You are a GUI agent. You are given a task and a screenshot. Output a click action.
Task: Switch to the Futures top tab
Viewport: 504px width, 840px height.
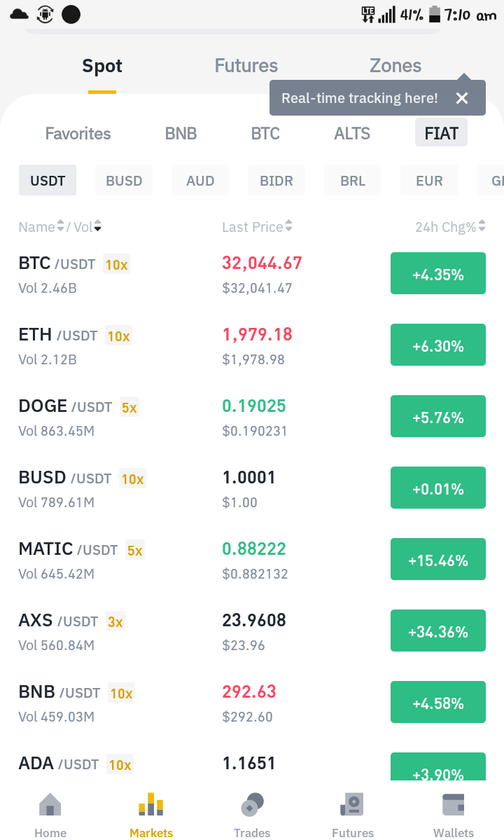pos(246,66)
